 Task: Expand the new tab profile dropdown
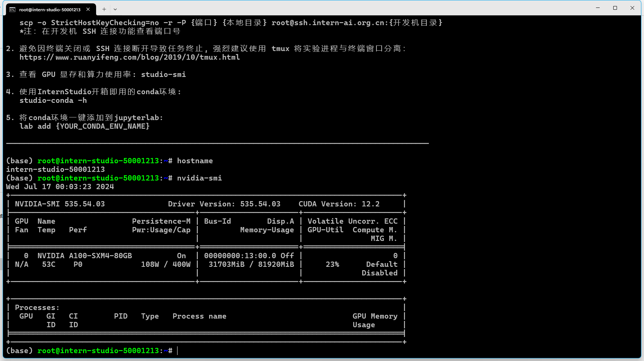point(115,9)
